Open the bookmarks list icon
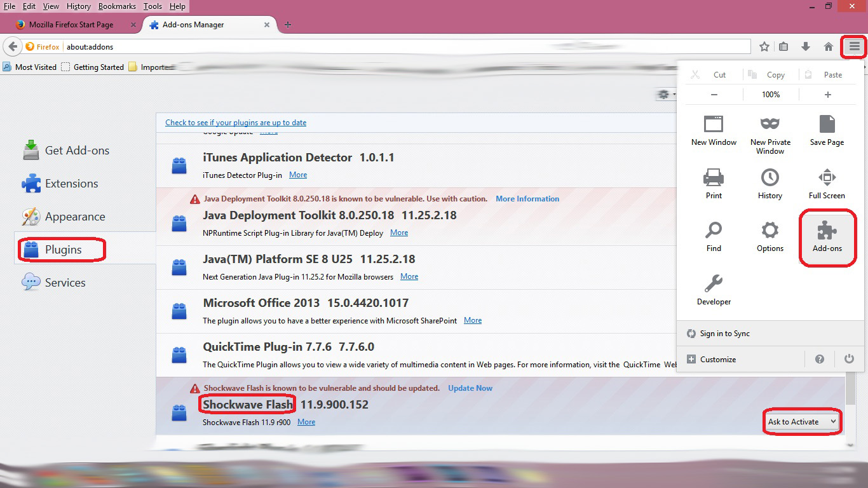868x488 pixels. point(783,46)
